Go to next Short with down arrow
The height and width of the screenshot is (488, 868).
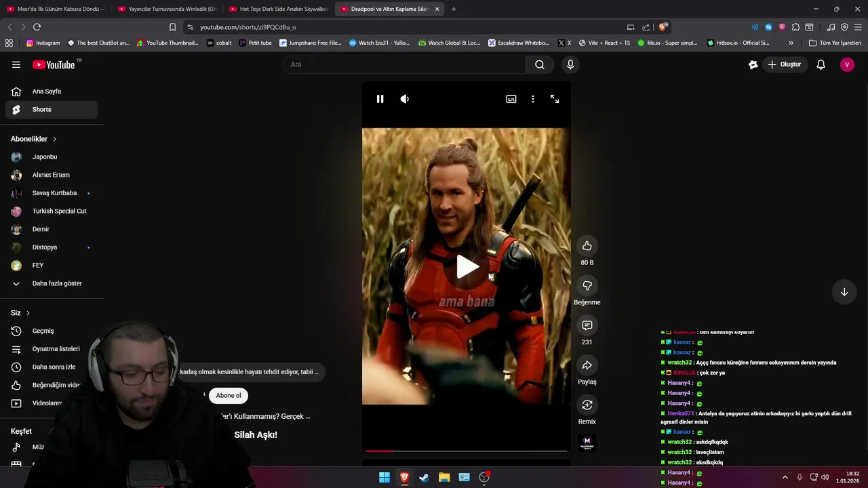844,292
